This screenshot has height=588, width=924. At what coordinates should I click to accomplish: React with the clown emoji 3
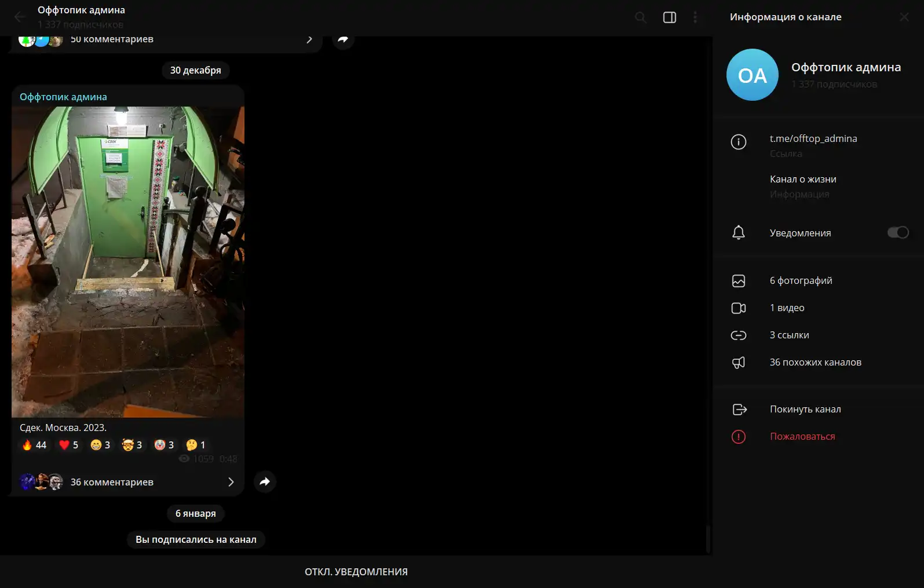point(164,445)
